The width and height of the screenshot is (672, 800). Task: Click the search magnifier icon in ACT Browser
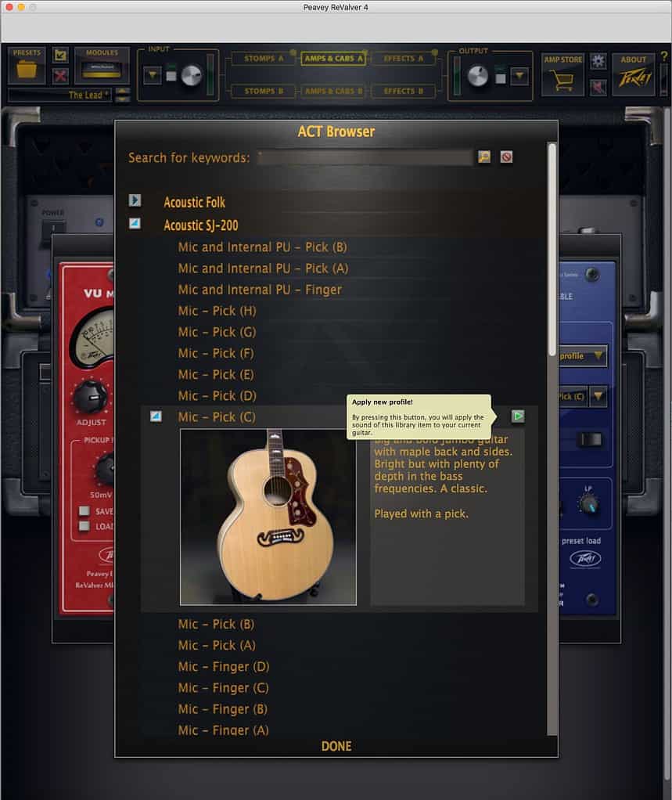[x=484, y=157]
